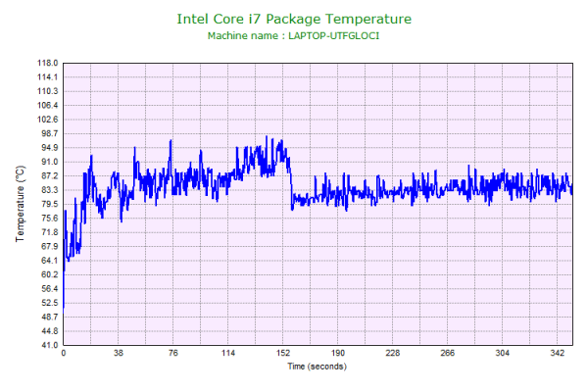Click the 52.5 y-axis value
The width and height of the screenshot is (588, 392).
[x=50, y=303]
